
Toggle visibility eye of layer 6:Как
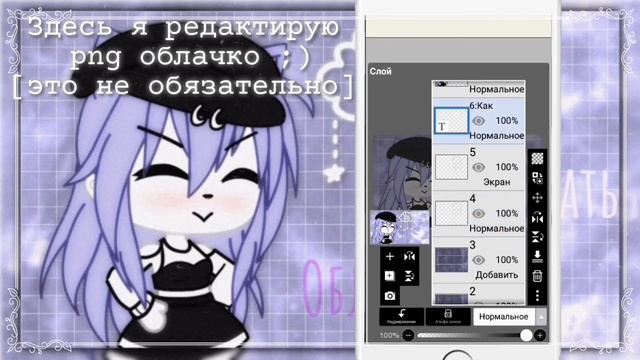[479, 121]
